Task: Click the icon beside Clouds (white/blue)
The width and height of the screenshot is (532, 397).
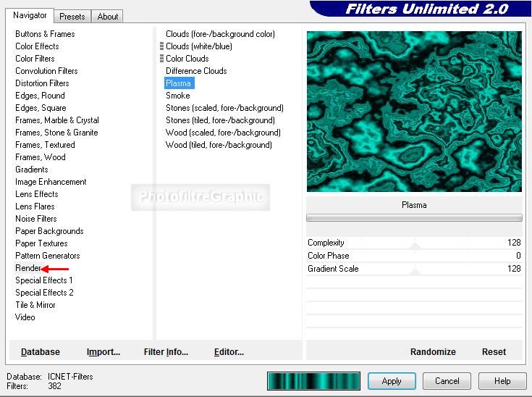Action: [162, 46]
